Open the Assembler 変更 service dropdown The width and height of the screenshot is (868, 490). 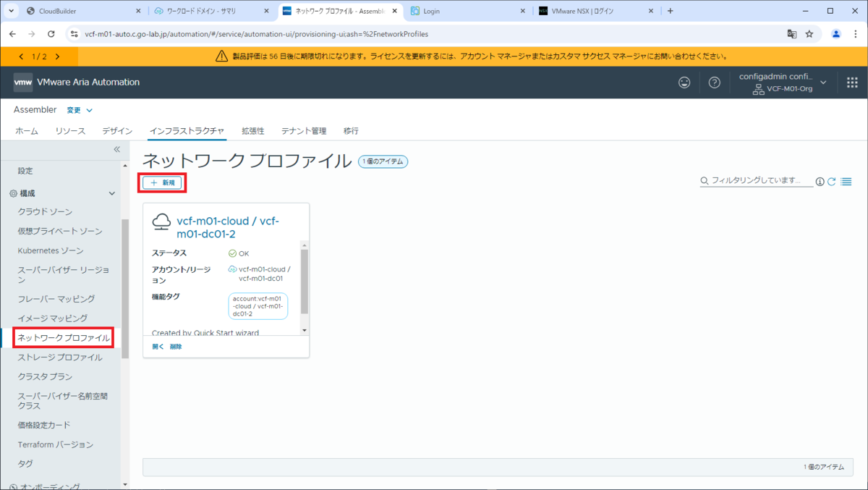[80, 110]
